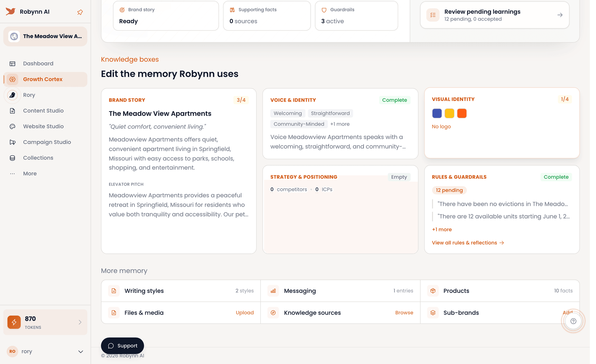Image resolution: width=596 pixels, height=364 pixels.
Task: Navigate to Website Studio
Action: pos(45,127)
